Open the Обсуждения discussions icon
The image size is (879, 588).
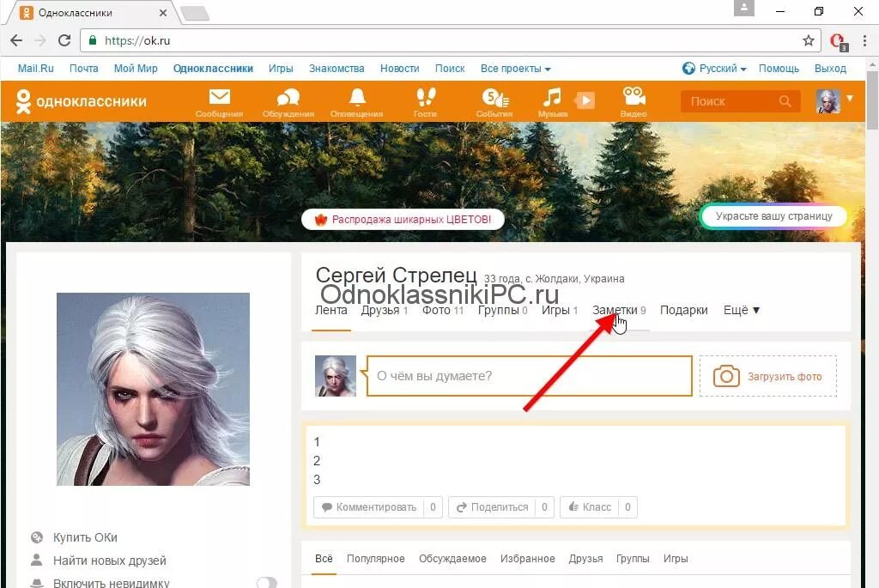[x=288, y=102]
